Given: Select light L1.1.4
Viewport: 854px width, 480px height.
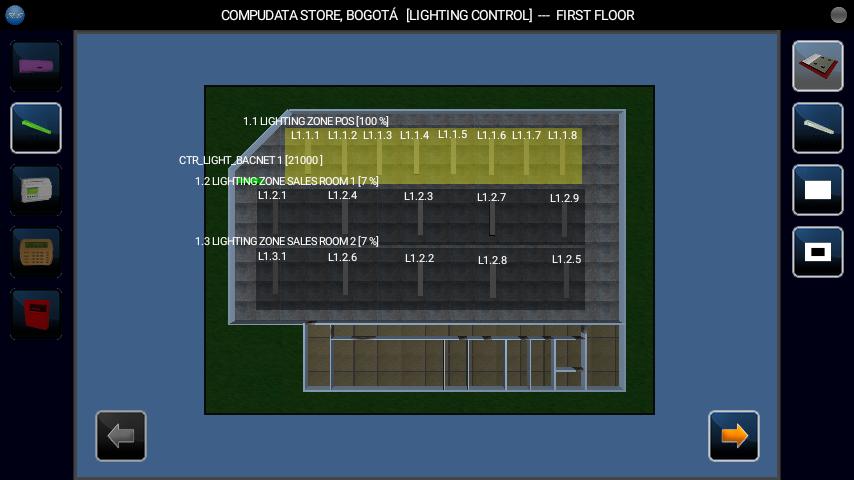Looking at the screenshot, I should 414,135.
